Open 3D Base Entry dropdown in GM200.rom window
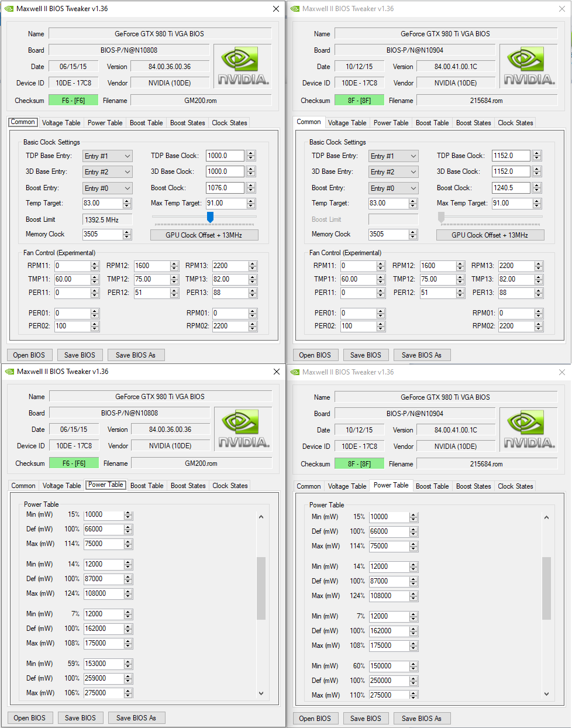This screenshot has width=572, height=728. pyautogui.click(x=108, y=172)
